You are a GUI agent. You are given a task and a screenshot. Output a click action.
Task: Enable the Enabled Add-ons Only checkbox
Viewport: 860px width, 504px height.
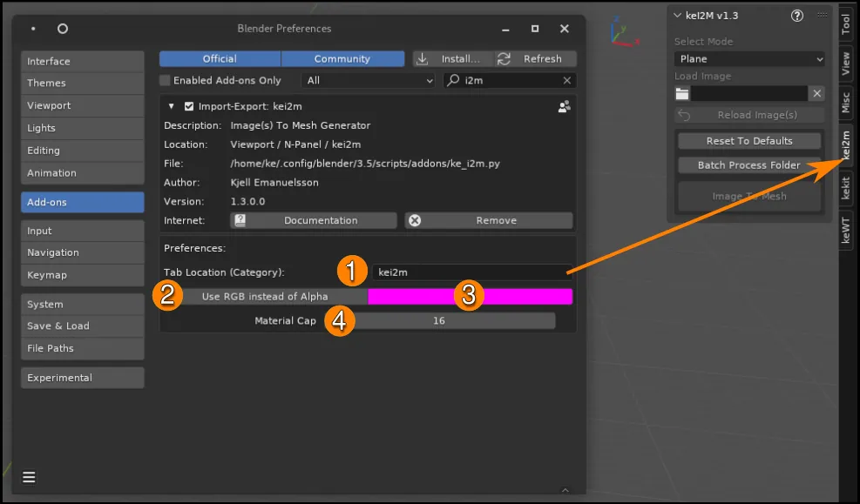click(x=165, y=80)
